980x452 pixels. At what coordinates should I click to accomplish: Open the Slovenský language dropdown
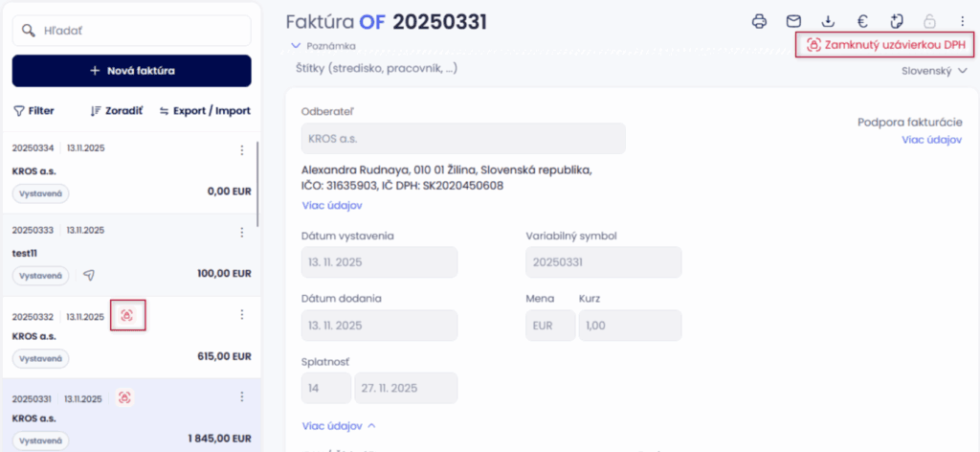tap(934, 71)
